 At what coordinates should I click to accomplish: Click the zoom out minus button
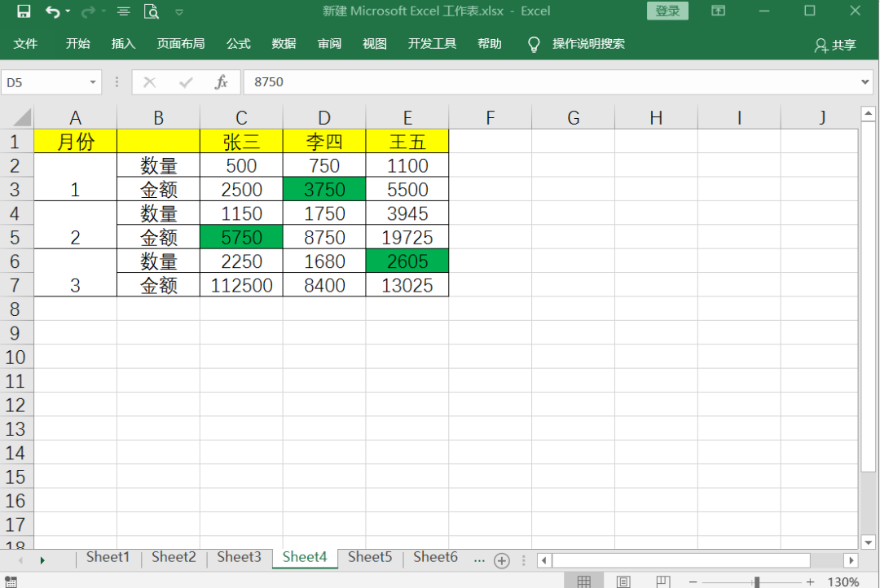tap(693, 582)
